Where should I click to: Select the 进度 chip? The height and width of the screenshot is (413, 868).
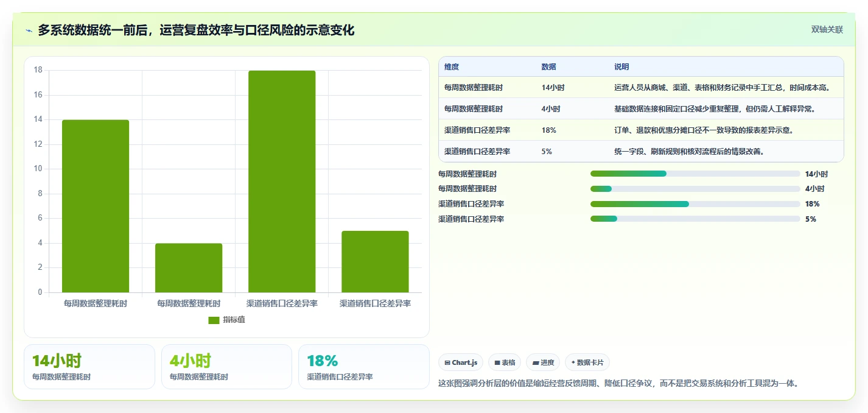(x=543, y=362)
